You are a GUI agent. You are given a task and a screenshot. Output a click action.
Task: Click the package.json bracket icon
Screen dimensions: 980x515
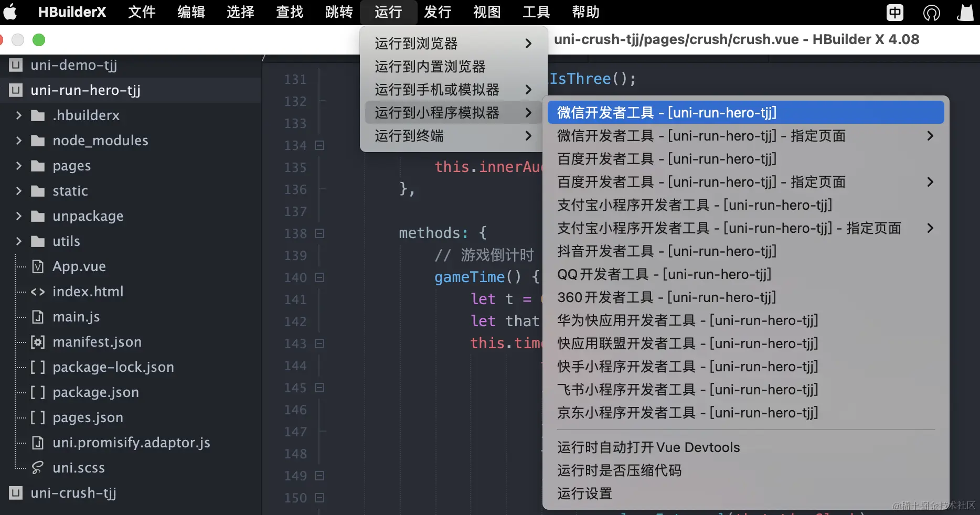(x=38, y=392)
